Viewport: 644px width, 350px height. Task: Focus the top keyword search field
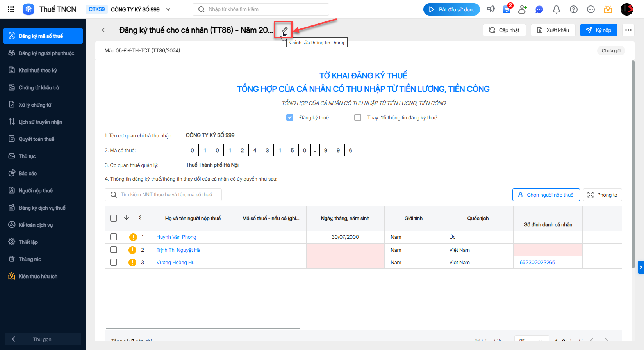tap(261, 9)
